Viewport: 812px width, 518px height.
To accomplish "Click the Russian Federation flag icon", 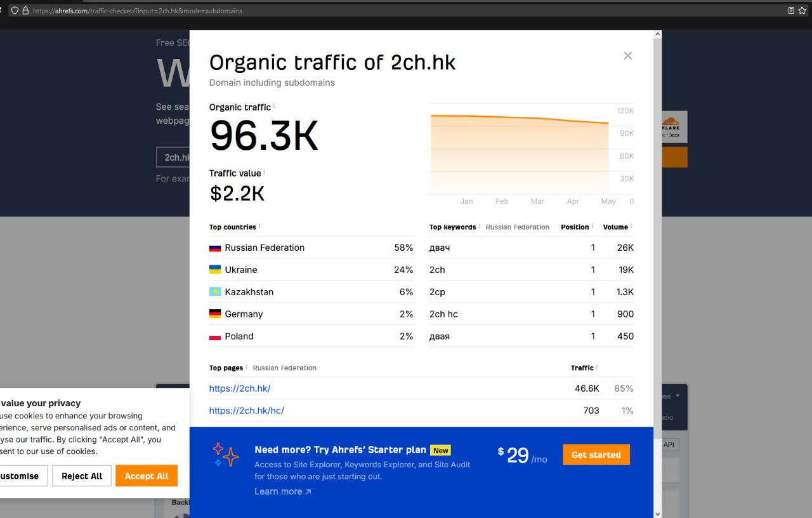I will click(215, 248).
